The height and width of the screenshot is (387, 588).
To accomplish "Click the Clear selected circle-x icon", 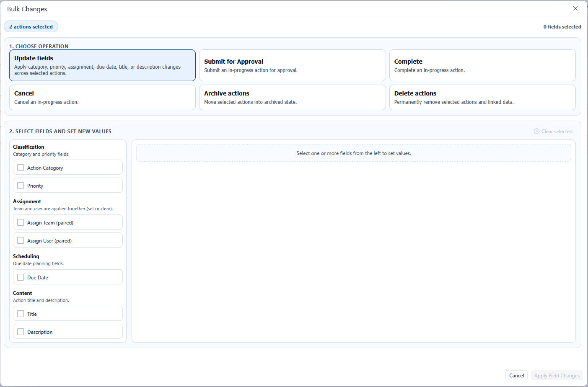I will [536, 131].
